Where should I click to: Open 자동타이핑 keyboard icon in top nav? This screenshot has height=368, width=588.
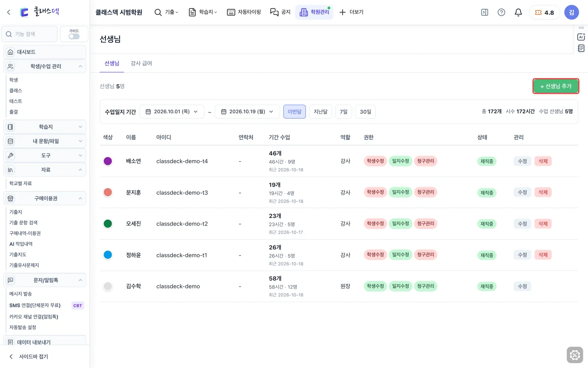tap(244, 12)
